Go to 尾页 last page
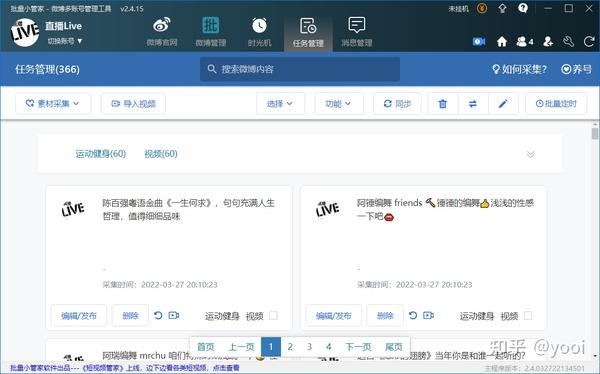 point(394,347)
